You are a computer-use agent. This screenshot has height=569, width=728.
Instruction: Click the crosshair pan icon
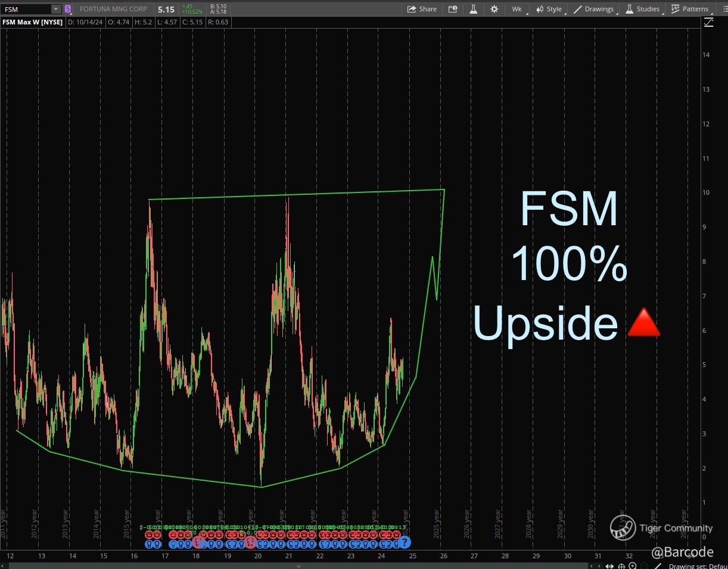click(622, 566)
